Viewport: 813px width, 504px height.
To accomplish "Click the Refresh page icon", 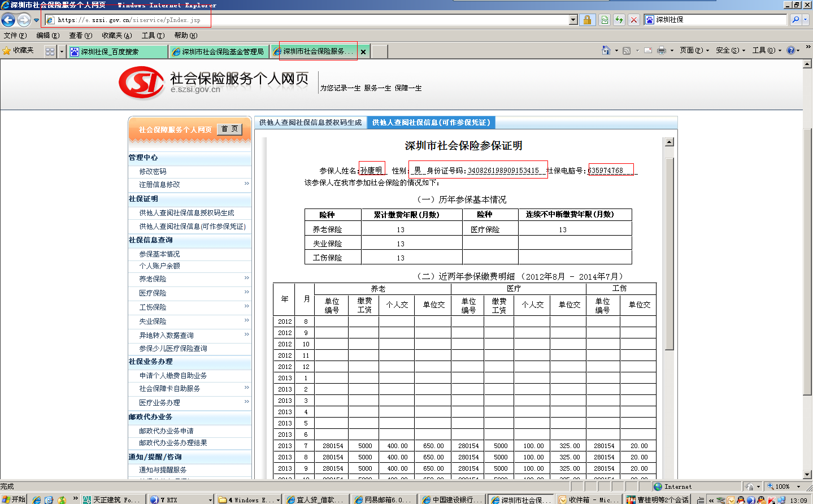I will 619,20.
